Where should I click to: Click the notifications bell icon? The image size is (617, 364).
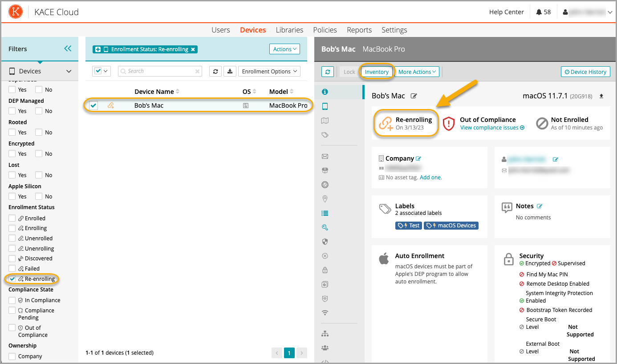[x=539, y=12]
